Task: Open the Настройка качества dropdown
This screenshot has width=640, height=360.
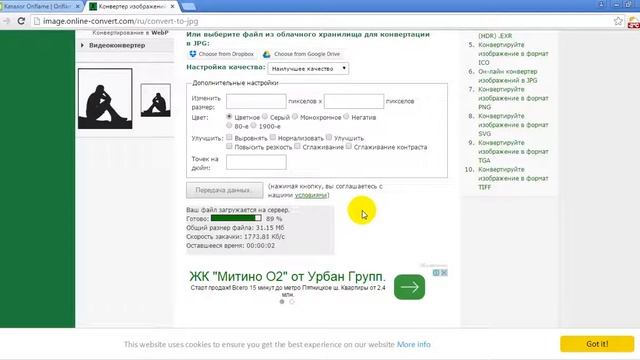Action: click(x=308, y=69)
